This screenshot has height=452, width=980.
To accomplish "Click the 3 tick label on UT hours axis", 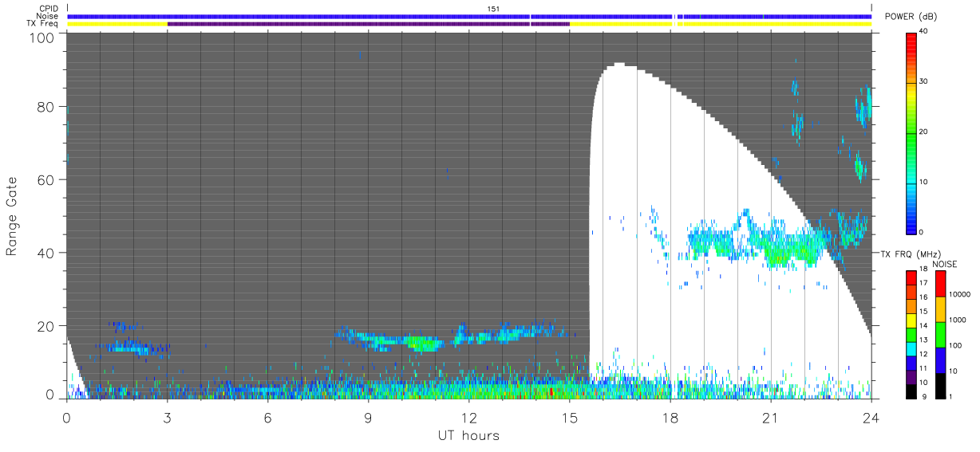I will pyautogui.click(x=167, y=417).
